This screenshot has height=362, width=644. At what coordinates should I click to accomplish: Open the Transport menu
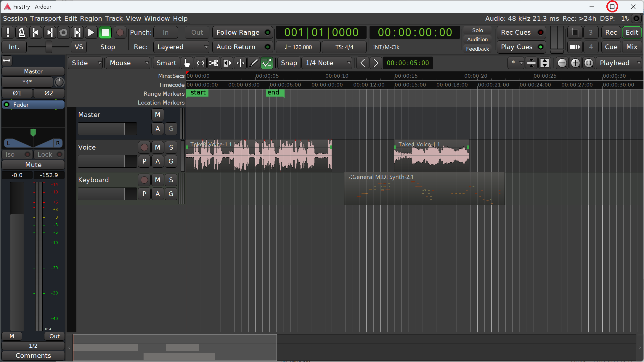click(x=46, y=18)
